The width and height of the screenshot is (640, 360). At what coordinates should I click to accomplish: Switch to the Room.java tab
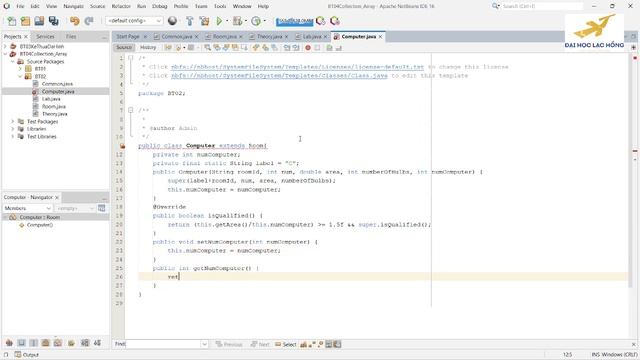(x=224, y=37)
